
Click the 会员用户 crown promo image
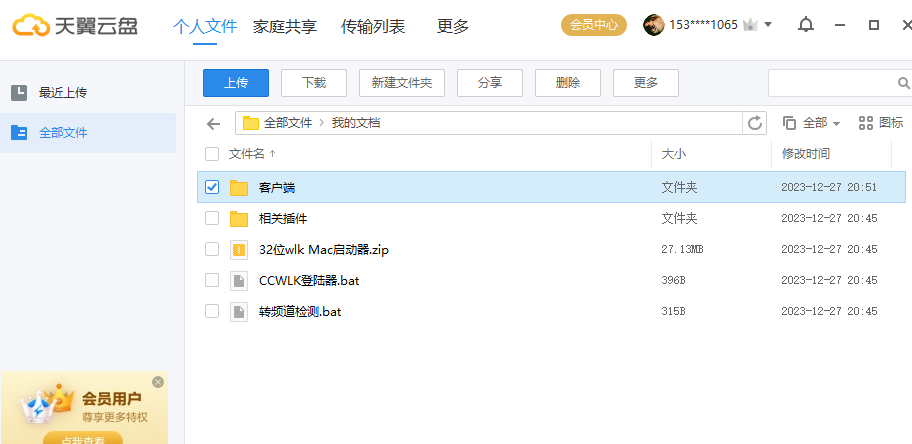point(47,404)
